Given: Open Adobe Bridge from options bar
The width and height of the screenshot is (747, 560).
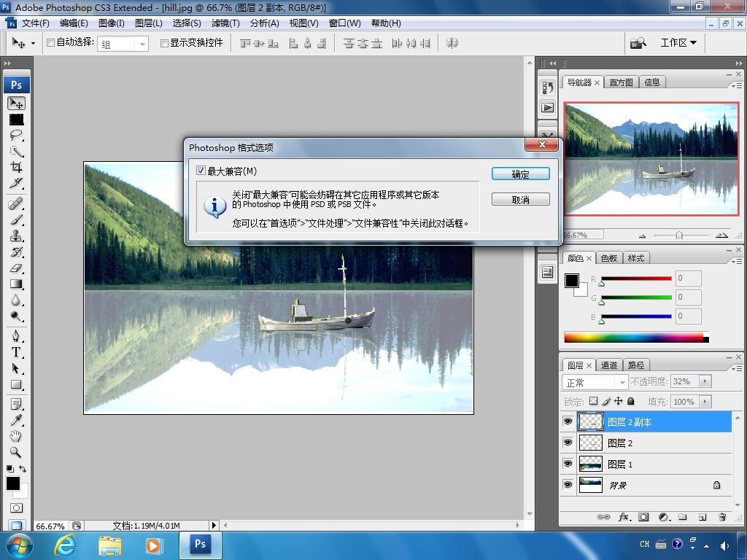Looking at the screenshot, I should click(x=638, y=43).
